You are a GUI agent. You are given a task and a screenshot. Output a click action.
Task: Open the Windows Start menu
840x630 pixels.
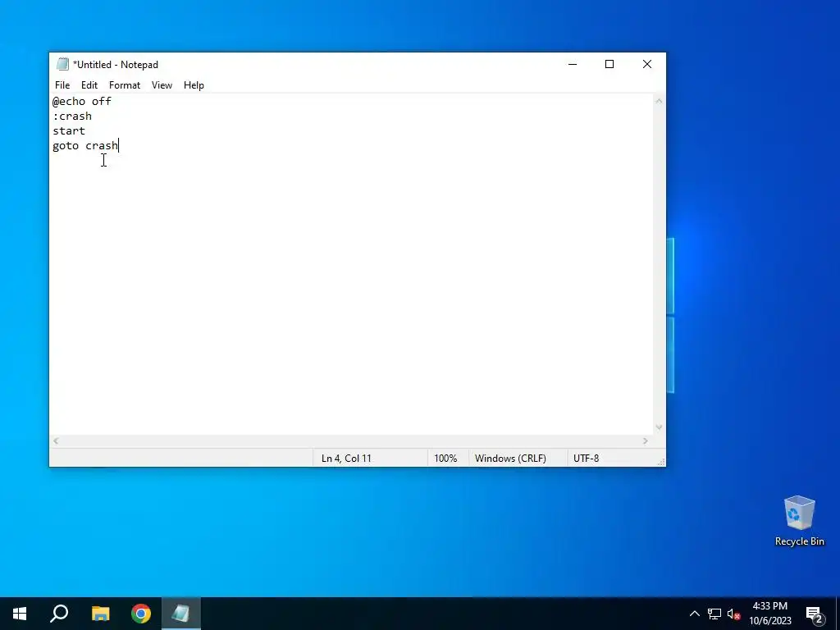click(20, 614)
